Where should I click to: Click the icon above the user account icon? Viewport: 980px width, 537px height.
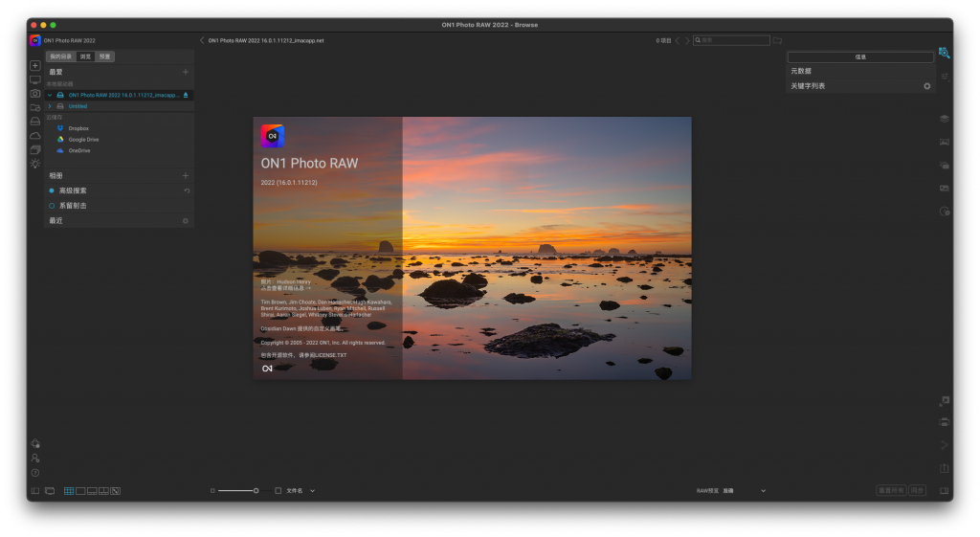[35, 443]
